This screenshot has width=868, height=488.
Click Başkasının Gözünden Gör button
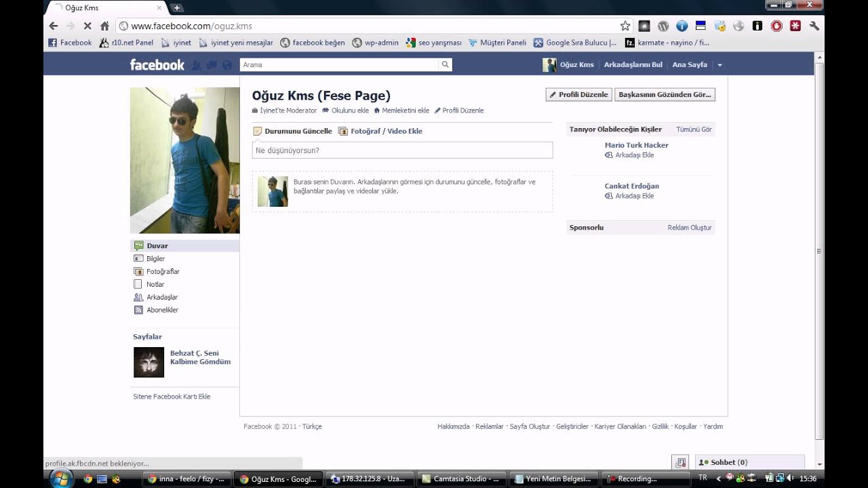(x=665, y=95)
